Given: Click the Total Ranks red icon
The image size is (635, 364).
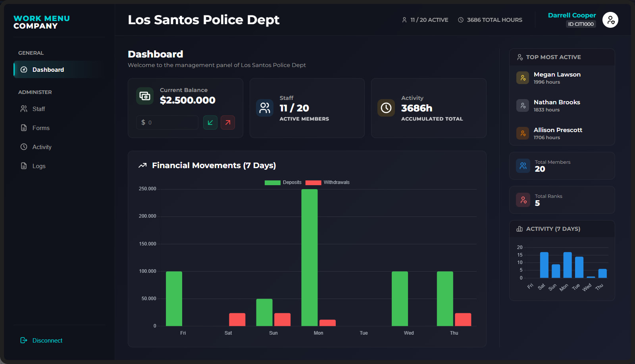Looking at the screenshot, I should pyautogui.click(x=523, y=200).
